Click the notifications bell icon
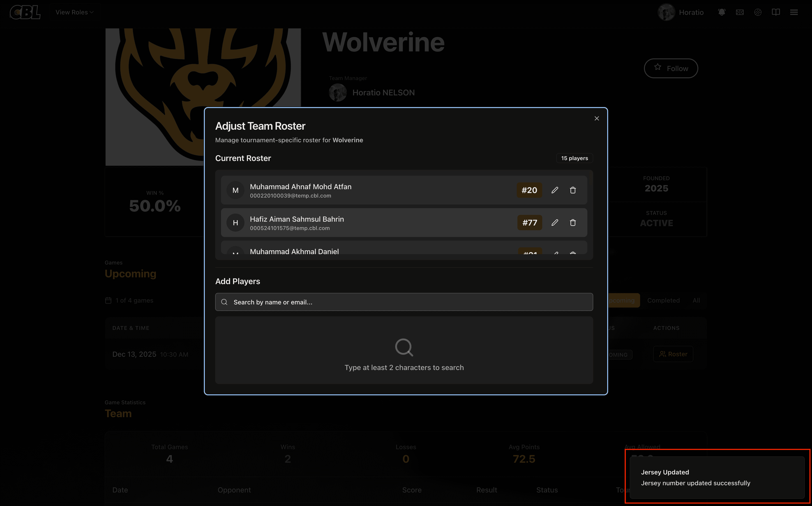Screen dimensions: 812x506 click(722, 12)
